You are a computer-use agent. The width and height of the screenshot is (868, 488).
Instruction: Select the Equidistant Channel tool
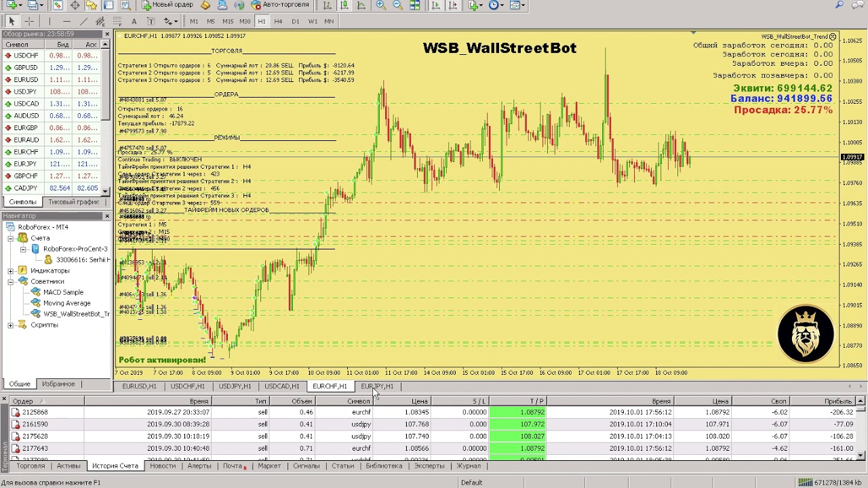[x=100, y=21]
